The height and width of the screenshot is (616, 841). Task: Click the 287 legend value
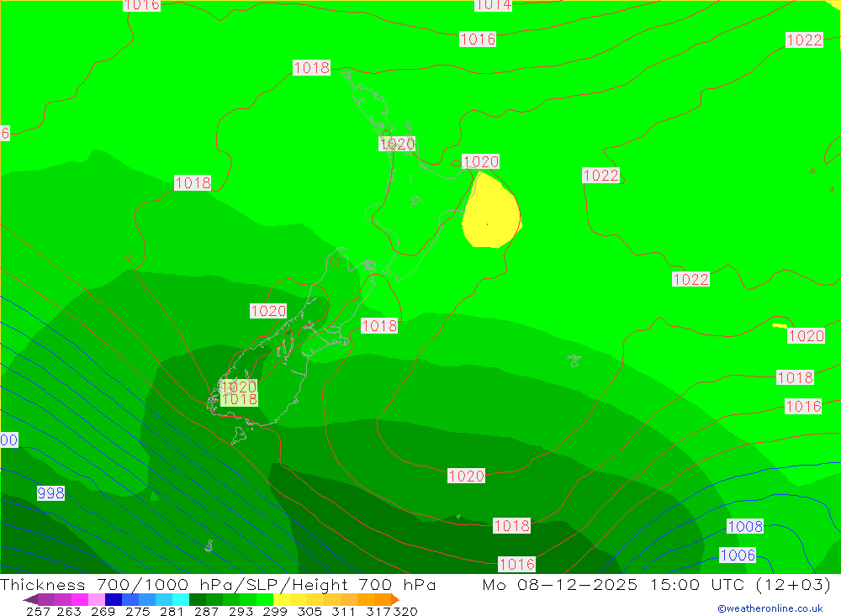[207, 611]
